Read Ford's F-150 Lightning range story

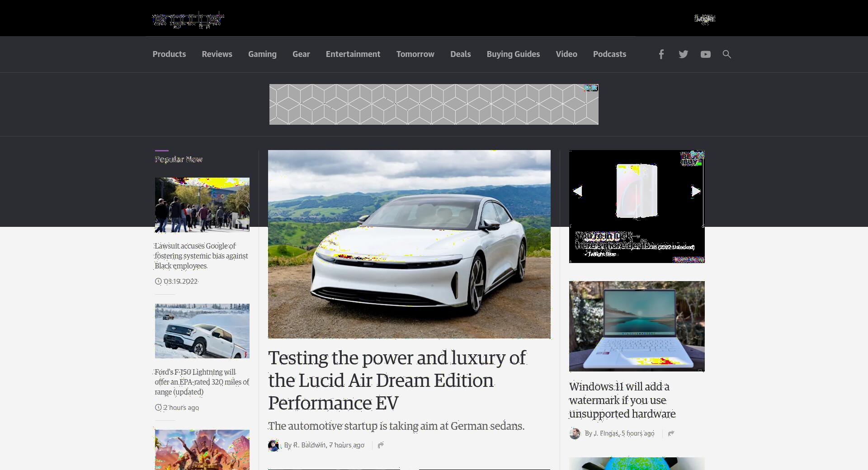pos(202,382)
